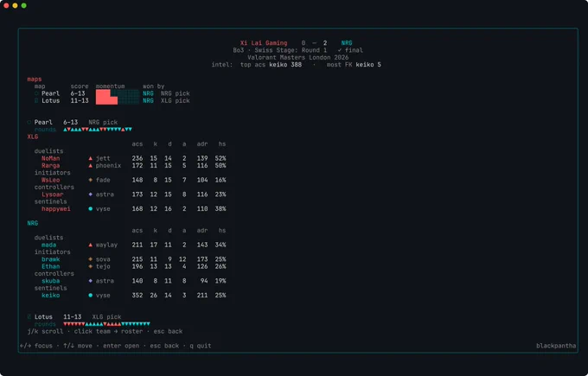Screen dimensions: 588x376
Task: Click the initiator diamond icon beside sova
Action: (x=91, y=259)
